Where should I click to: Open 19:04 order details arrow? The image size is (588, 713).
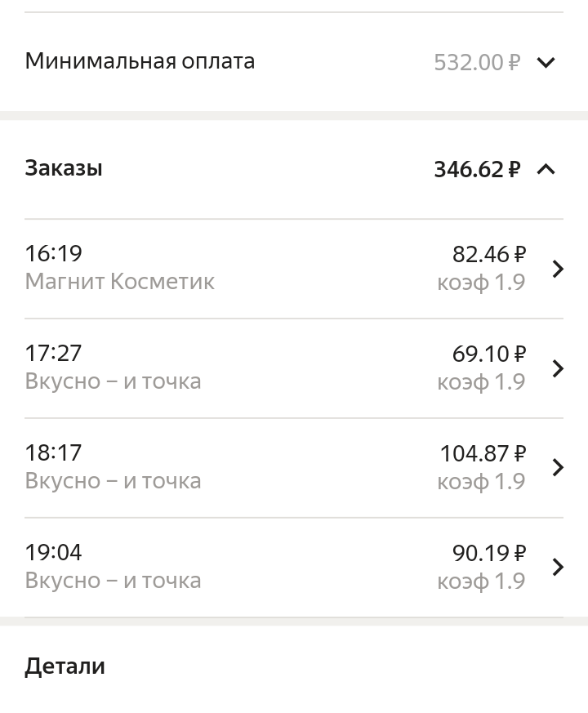point(558,567)
